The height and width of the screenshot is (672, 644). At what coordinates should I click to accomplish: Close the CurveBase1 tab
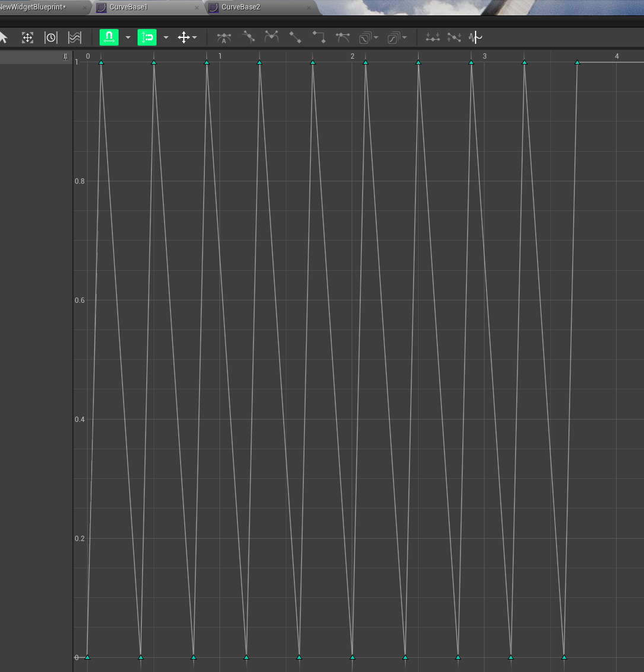[197, 8]
